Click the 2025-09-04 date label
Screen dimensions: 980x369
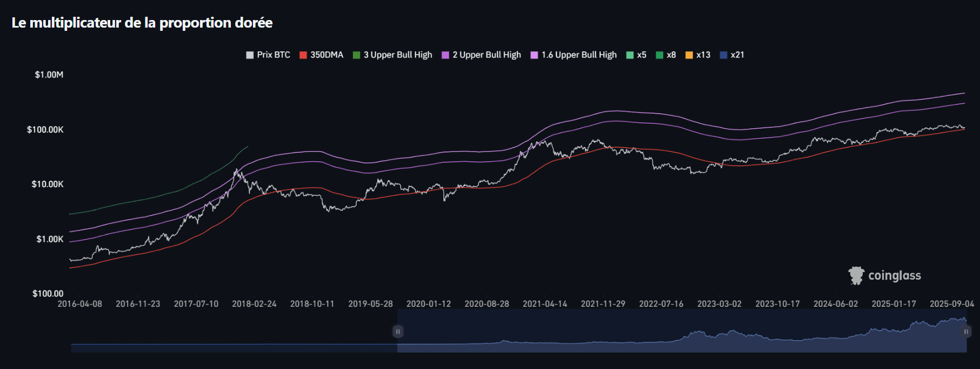(952, 304)
